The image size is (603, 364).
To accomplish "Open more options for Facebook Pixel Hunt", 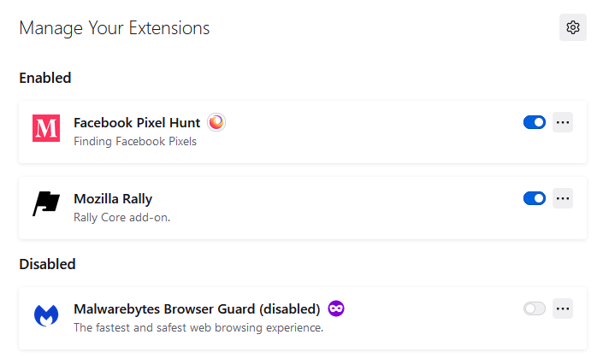I will click(x=563, y=122).
